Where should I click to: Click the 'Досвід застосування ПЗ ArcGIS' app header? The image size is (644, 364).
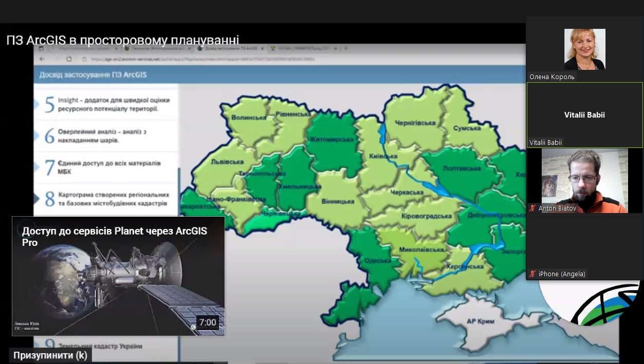click(93, 74)
